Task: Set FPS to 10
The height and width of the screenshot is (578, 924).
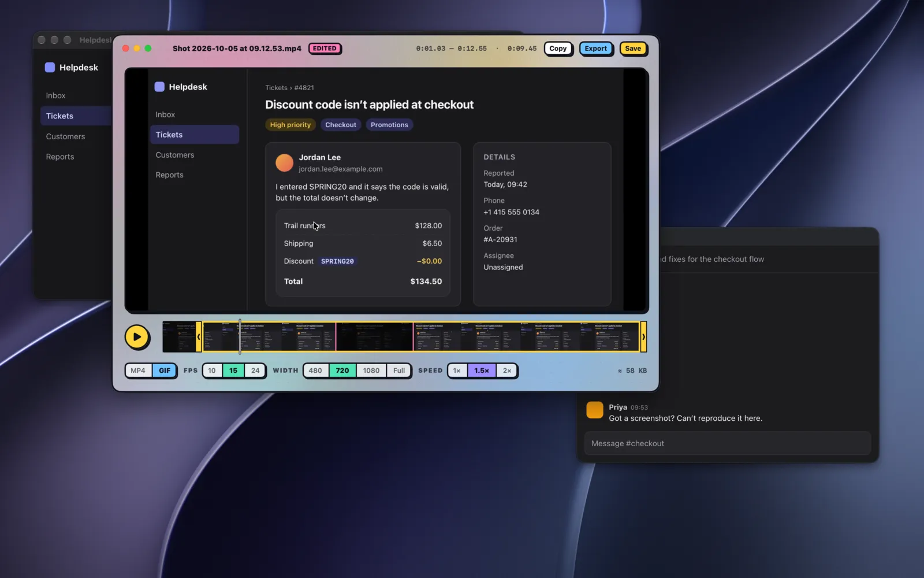Action: (212, 370)
